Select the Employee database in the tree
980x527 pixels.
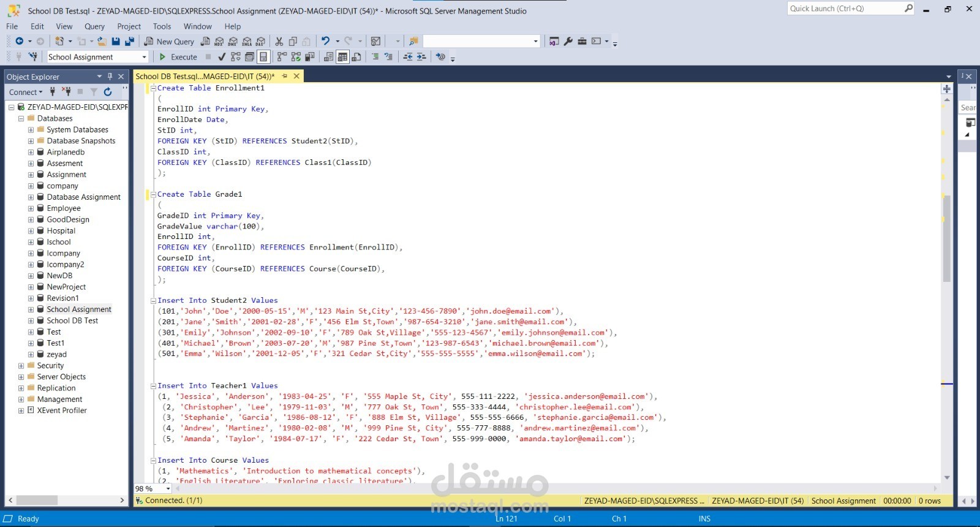pyautogui.click(x=64, y=208)
